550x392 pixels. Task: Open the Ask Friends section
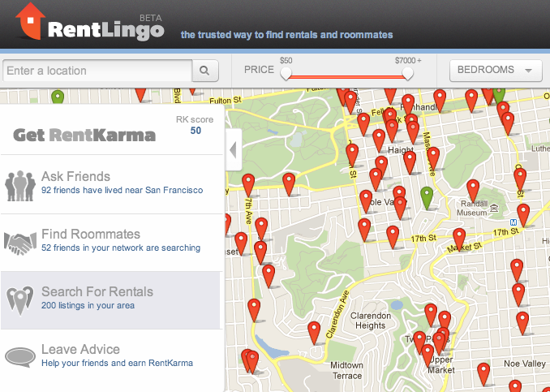tap(112, 184)
